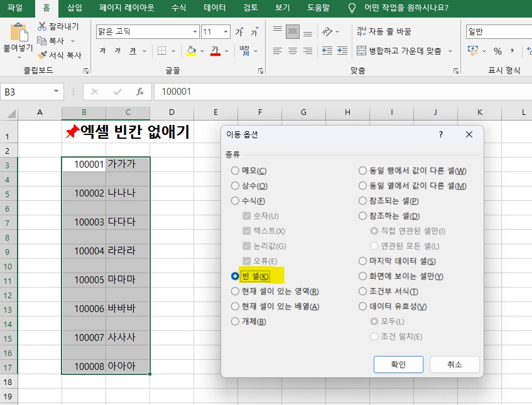Open the font color dropdown arrow

click(226, 51)
